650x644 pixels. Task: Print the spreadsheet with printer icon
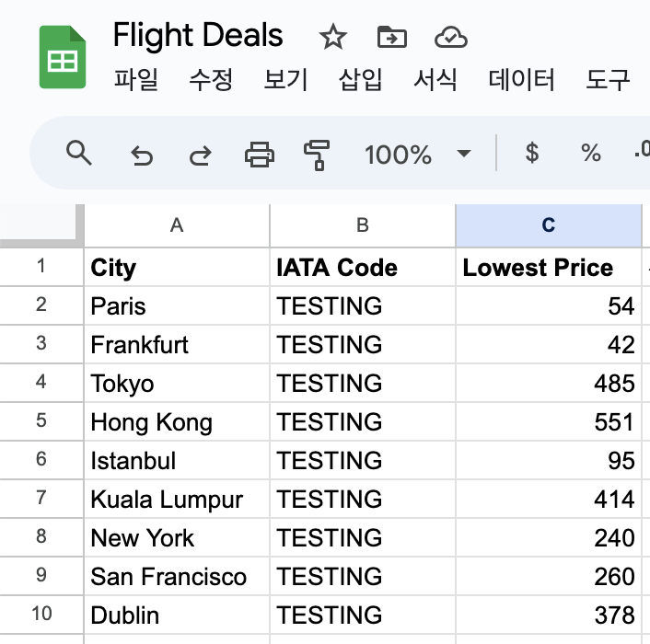260,155
